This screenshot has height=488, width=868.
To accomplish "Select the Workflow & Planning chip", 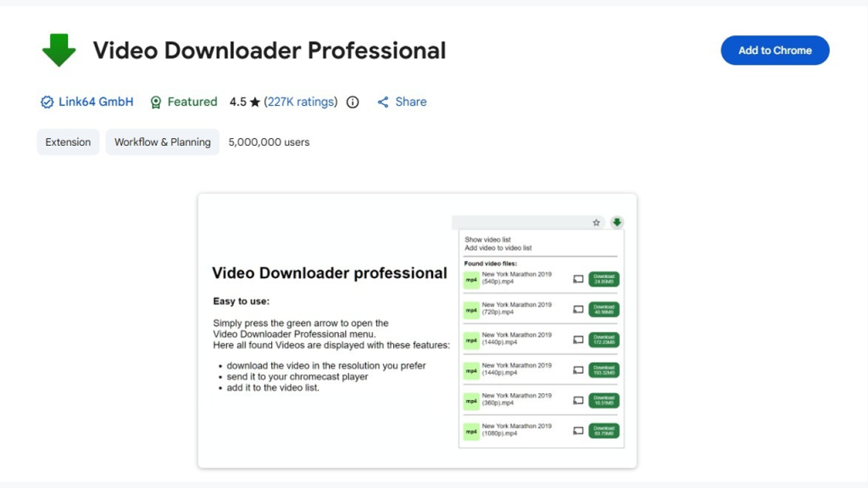I will click(x=163, y=142).
